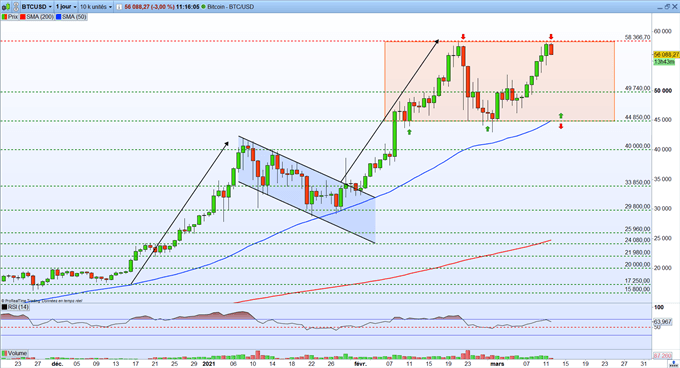Click the RSI value 63,967 tag
Screen dimensions: 680x368
662,322
